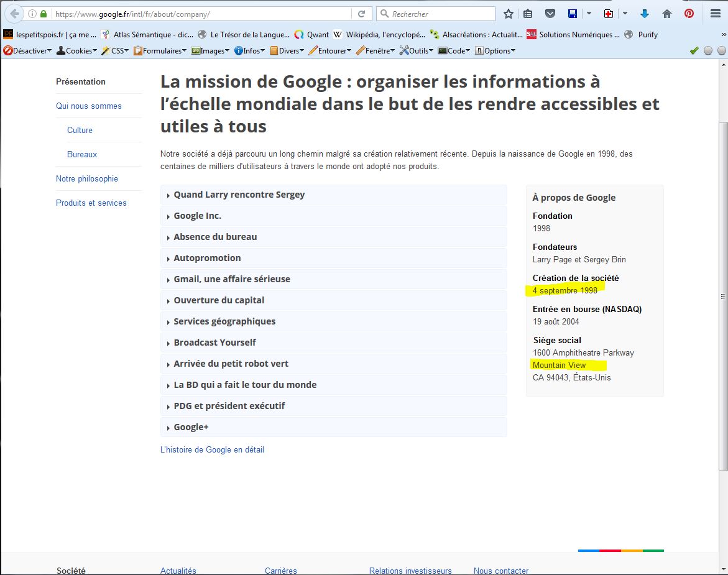Select 'Produits et services' in the sidebar
728x575 pixels.
point(91,203)
